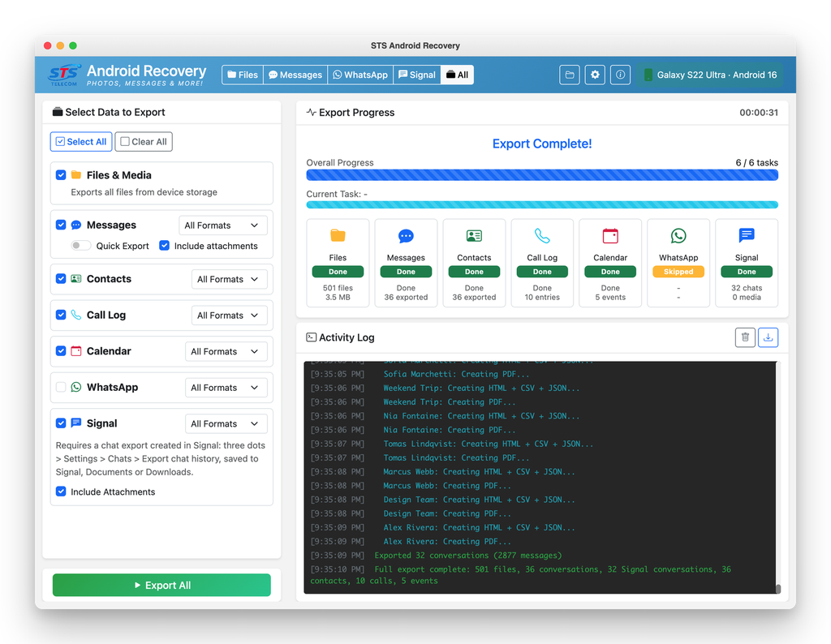Uncheck the Files & Media checkbox
Screen dimensions: 831x644
pos(61,174)
